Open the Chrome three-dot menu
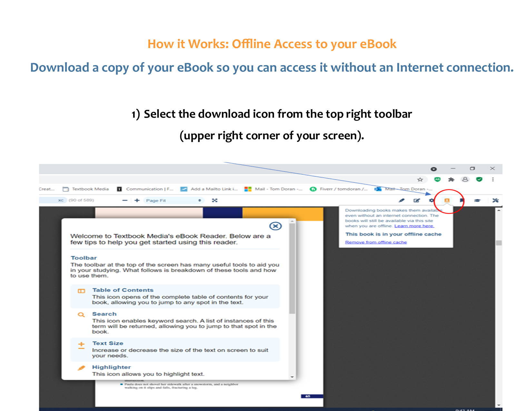Viewport: 532px width, 411px height. point(492,179)
